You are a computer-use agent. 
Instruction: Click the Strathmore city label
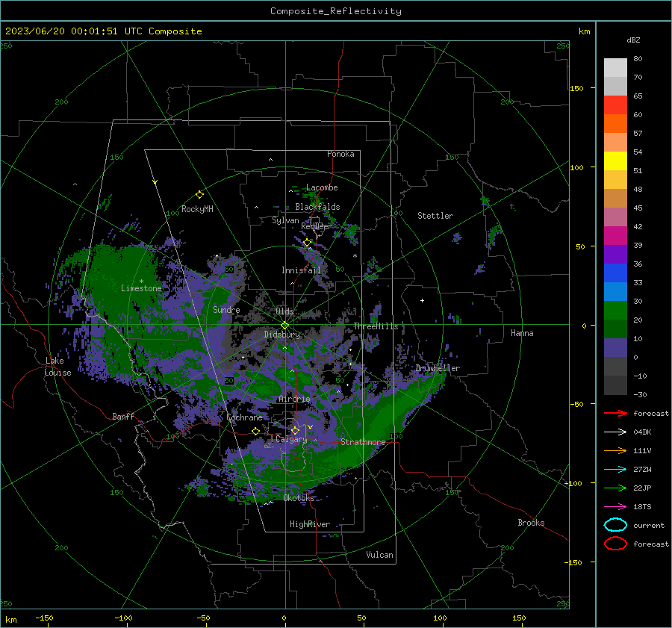(363, 442)
